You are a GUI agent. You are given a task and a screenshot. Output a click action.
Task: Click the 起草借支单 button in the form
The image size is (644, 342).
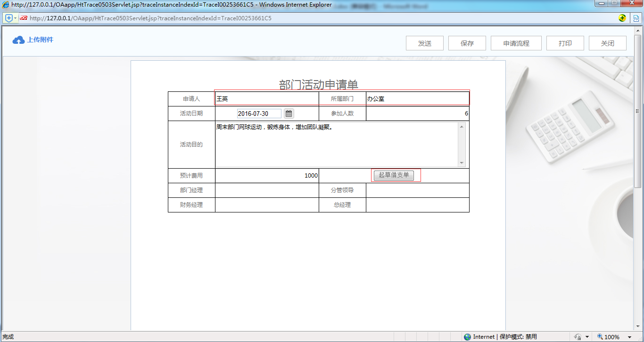pyautogui.click(x=395, y=175)
